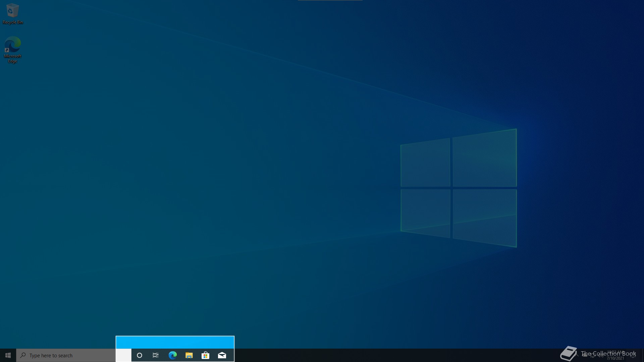
Task: Select the Recycle Bin desktop icon
Action: tap(12, 14)
